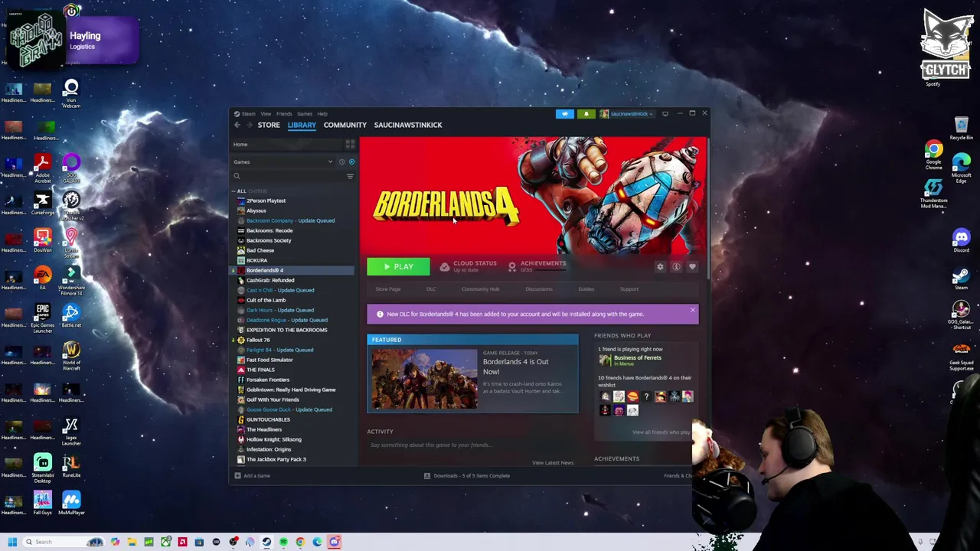Go forward with Steam right arrow
This screenshot has height=551, width=980.
[x=250, y=125]
